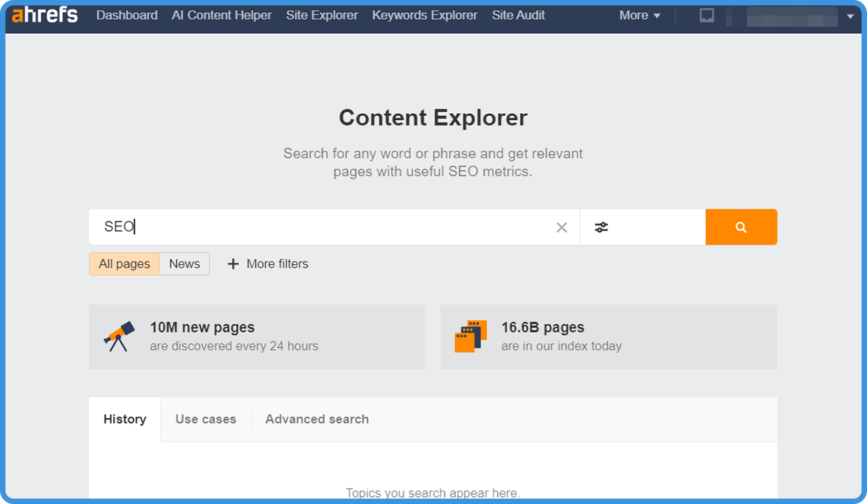Open the Site Explorer menu item
Image resolution: width=867 pixels, height=504 pixels.
322,16
